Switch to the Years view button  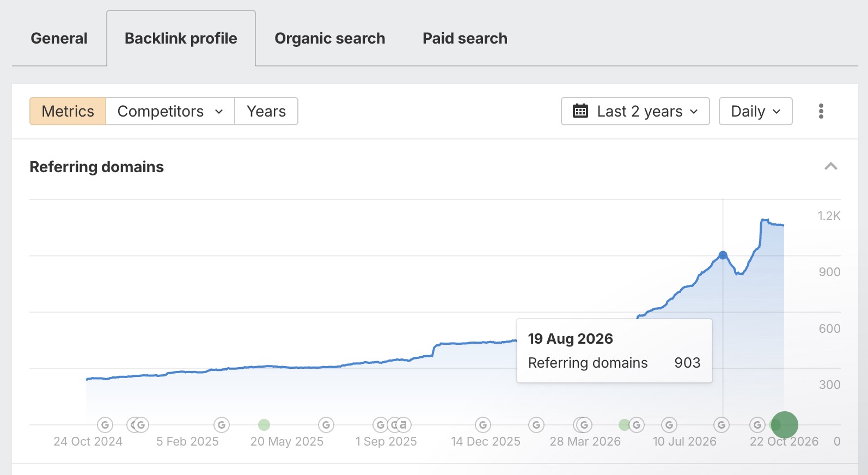click(266, 111)
